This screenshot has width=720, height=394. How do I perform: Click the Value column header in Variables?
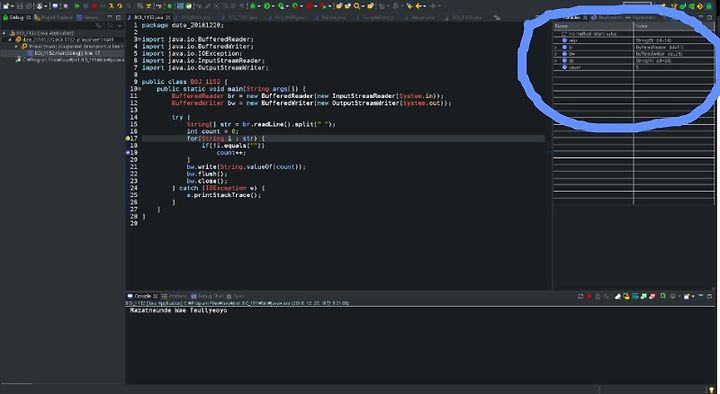pos(674,26)
